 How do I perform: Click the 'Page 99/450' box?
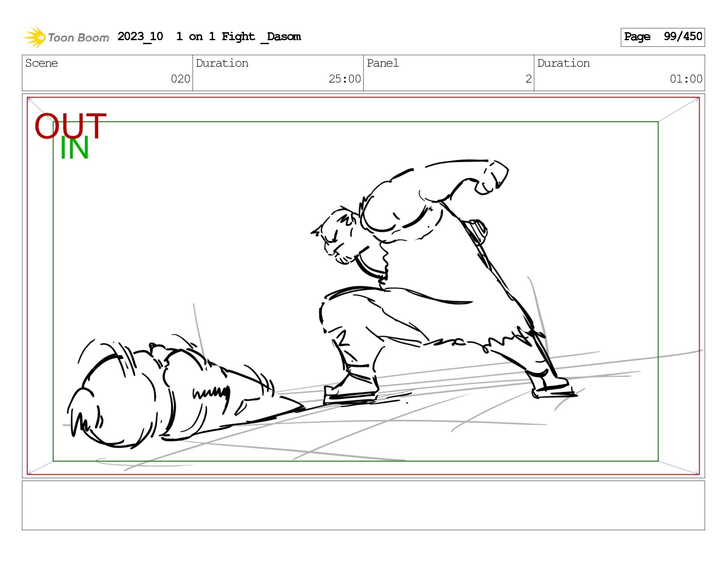[662, 37]
